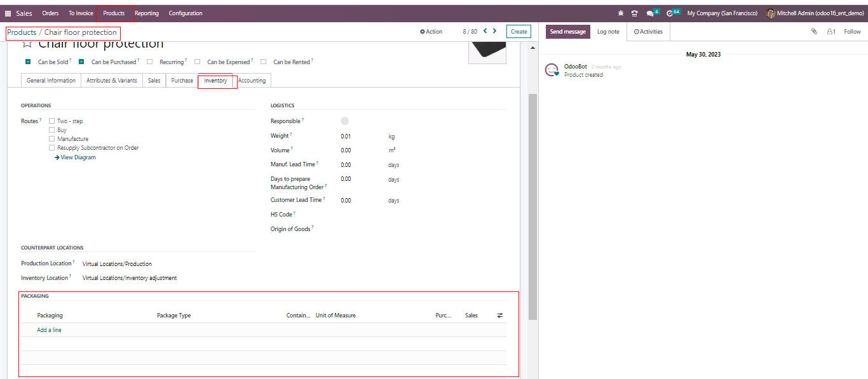
Task: Open the apps grid home menu icon
Action: click(x=8, y=13)
